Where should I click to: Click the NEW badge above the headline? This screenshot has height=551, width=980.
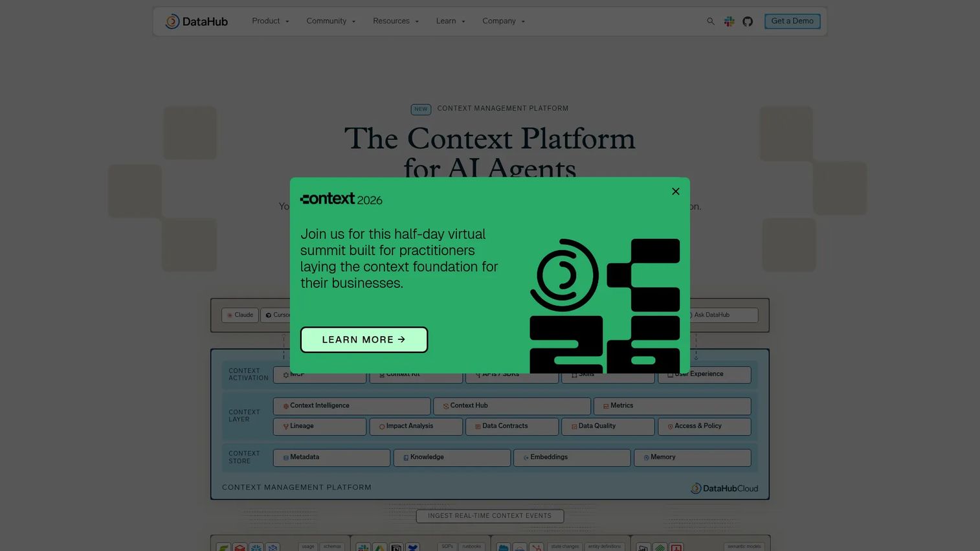coord(421,109)
